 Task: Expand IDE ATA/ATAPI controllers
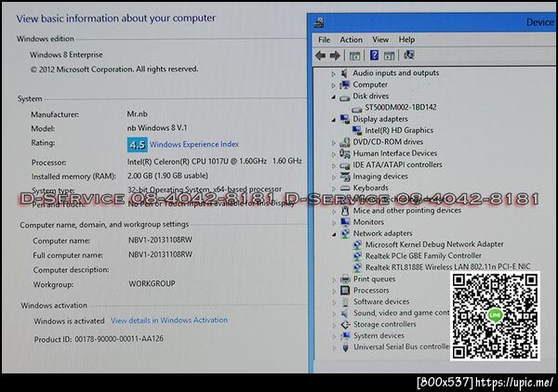click(334, 165)
